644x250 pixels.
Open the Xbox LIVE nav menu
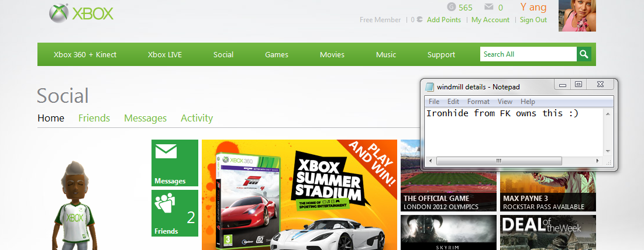(165, 54)
